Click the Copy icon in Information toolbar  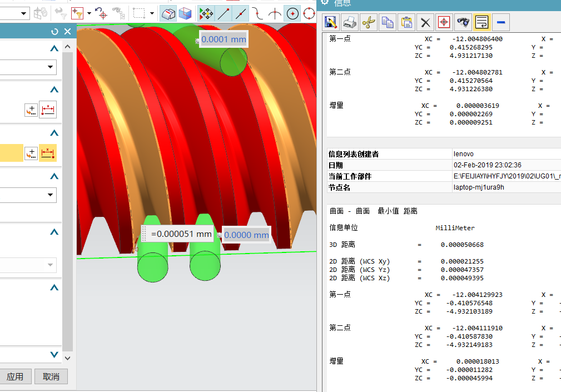pyautogui.click(x=388, y=23)
